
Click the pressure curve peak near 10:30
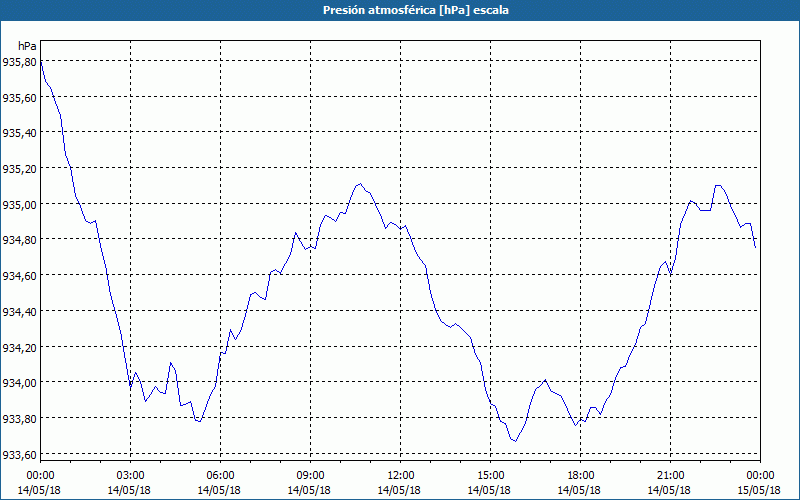[360, 184]
